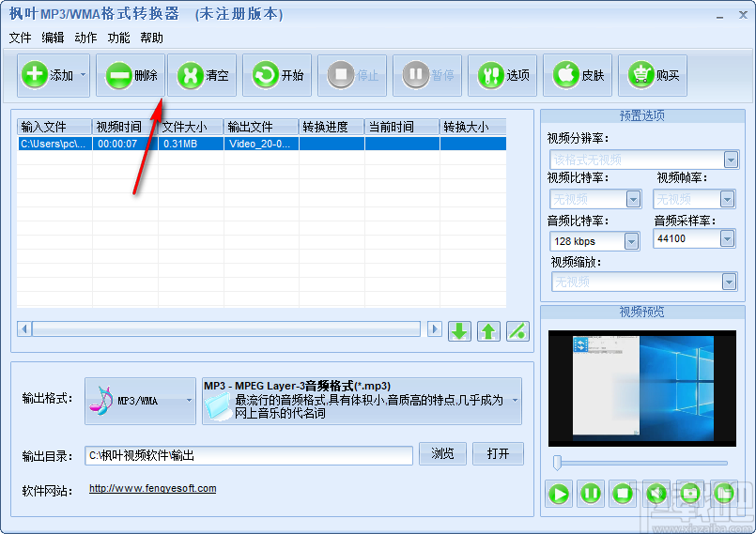This screenshot has width=756, height=534.
Task: Expand the 视频帧率 dropdown
Action: click(727, 199)
